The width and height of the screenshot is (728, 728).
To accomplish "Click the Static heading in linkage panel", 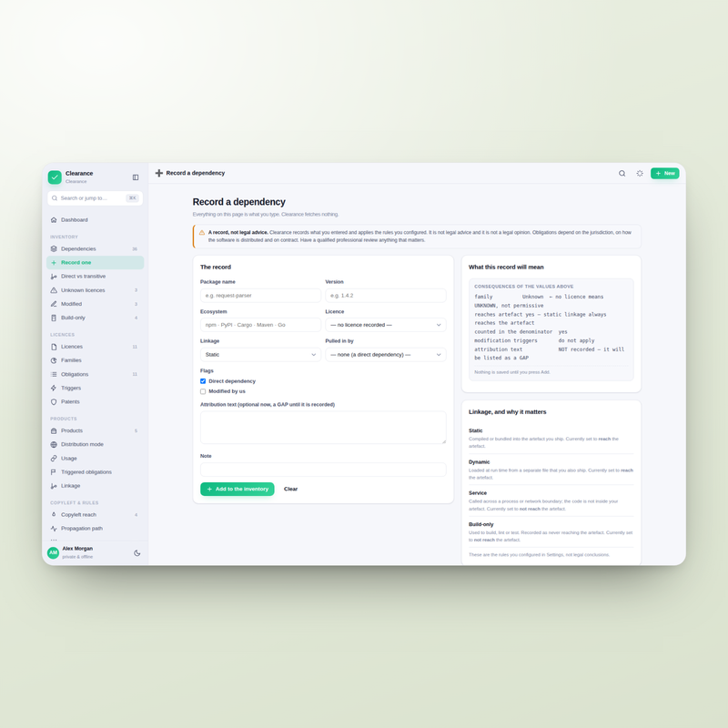I will (x=475, y=430).
